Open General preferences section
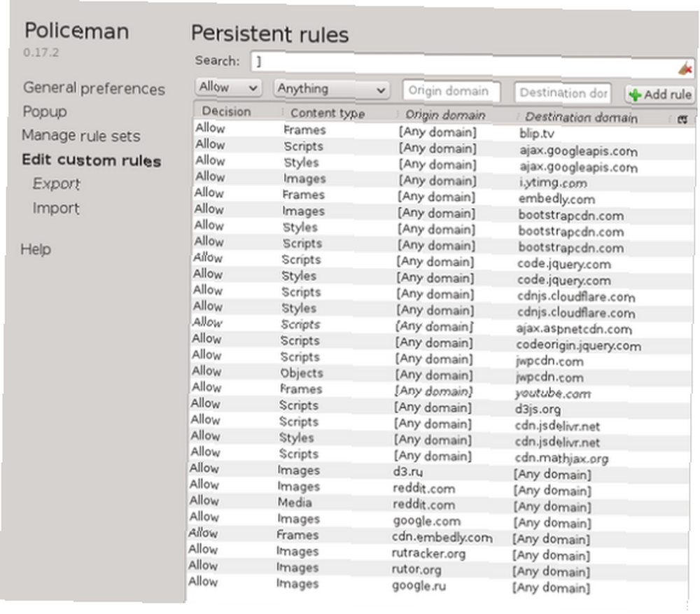The image size is (700, 614). point(94,88)
